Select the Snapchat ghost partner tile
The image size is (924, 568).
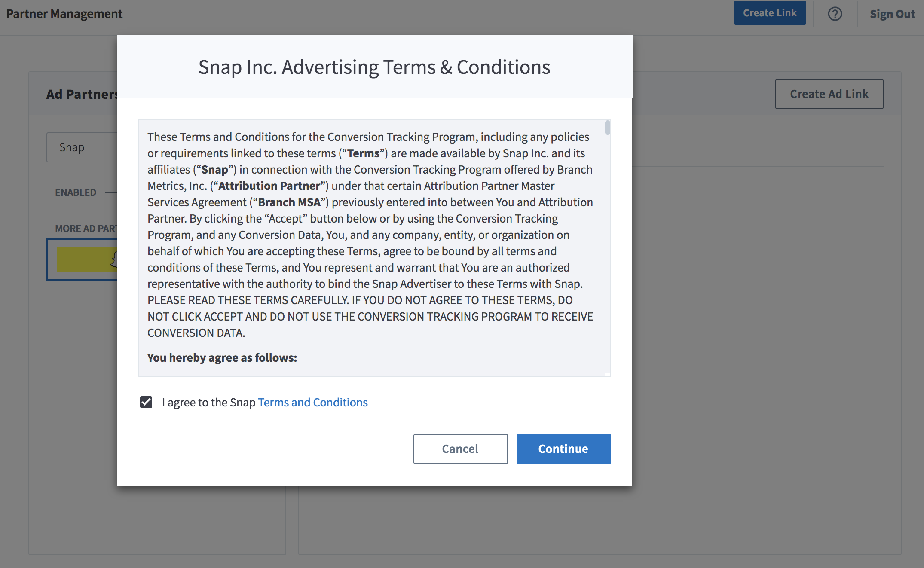pos(86,259)
